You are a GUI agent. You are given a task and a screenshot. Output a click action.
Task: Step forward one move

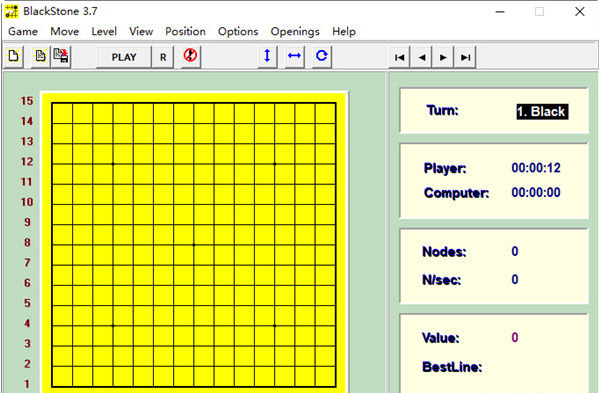click(x=443, y=57)
